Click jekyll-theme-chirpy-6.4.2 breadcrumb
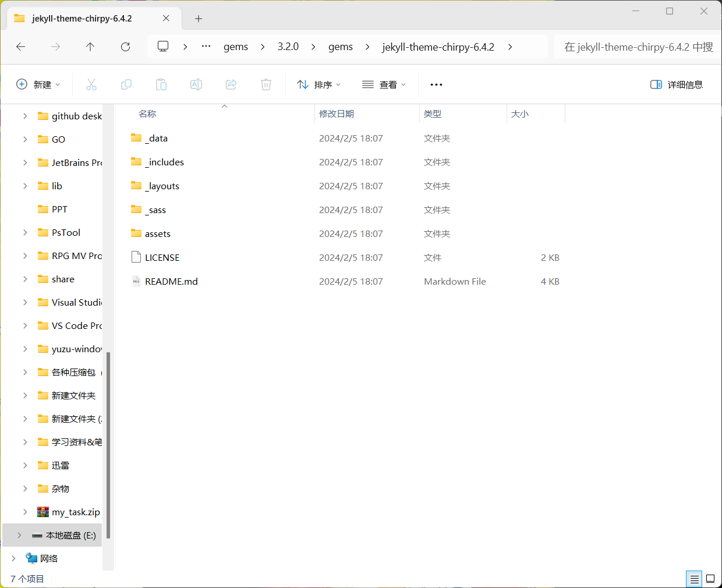Image resolution: width=722 pixels, height=588 pixels. tap(438, 47)
